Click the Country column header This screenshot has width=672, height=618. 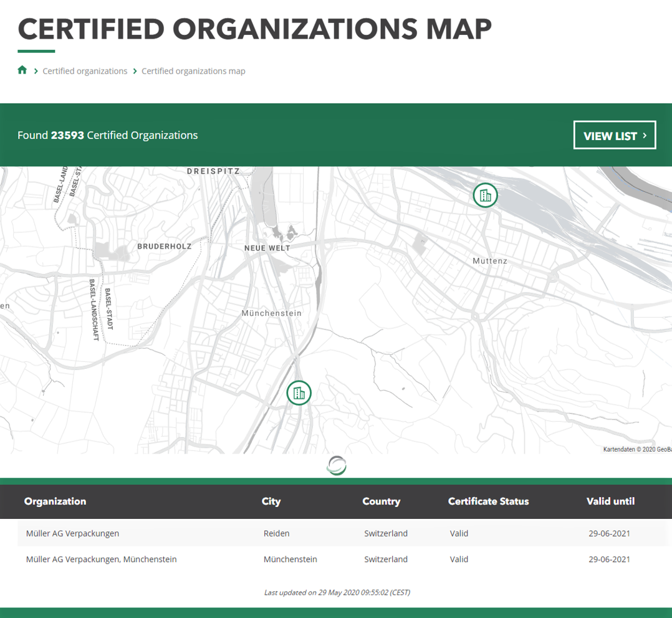pyautogui.click(x=381, y=502)
